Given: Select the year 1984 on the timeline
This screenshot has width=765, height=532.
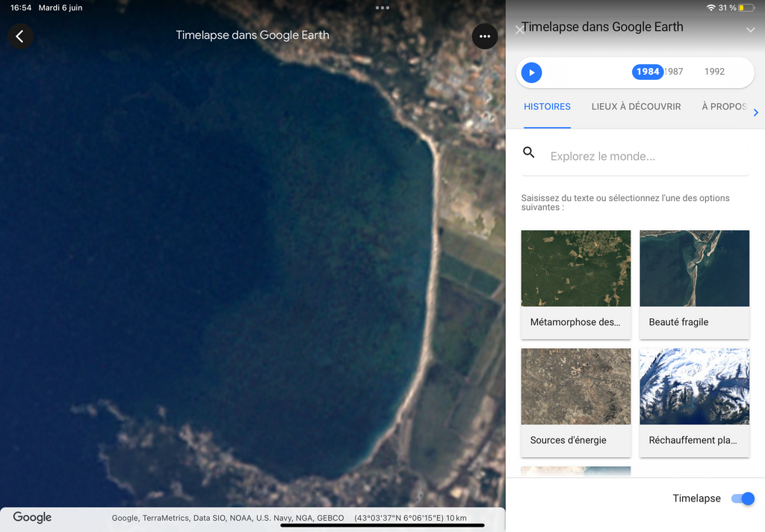Looking at the screenshot, I should (x=648, y=72).
